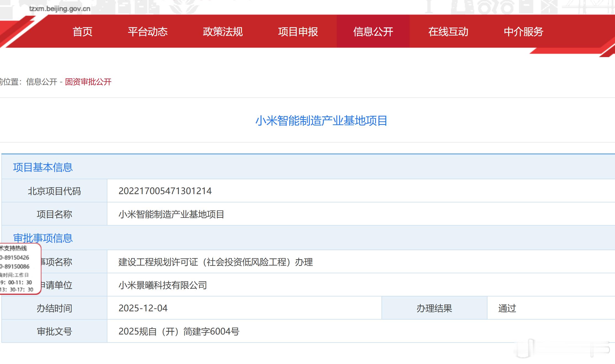Click the 审批事项信息 section header
Screen dimensions: 615x364
point(43,238)
